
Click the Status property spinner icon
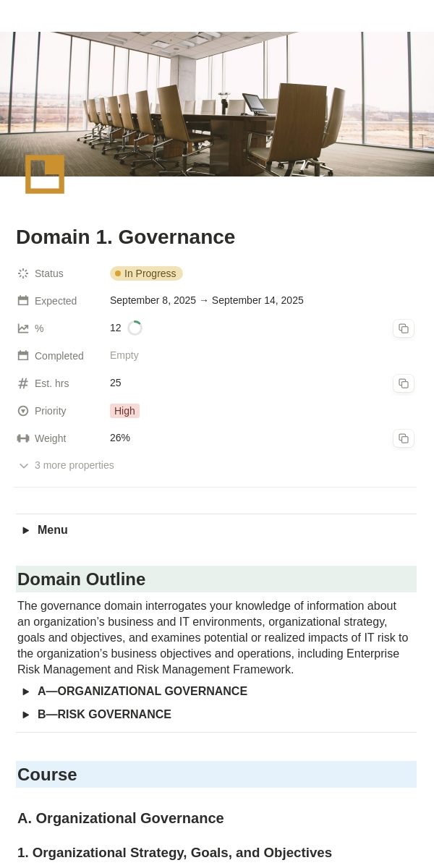(x=23, y=273)
